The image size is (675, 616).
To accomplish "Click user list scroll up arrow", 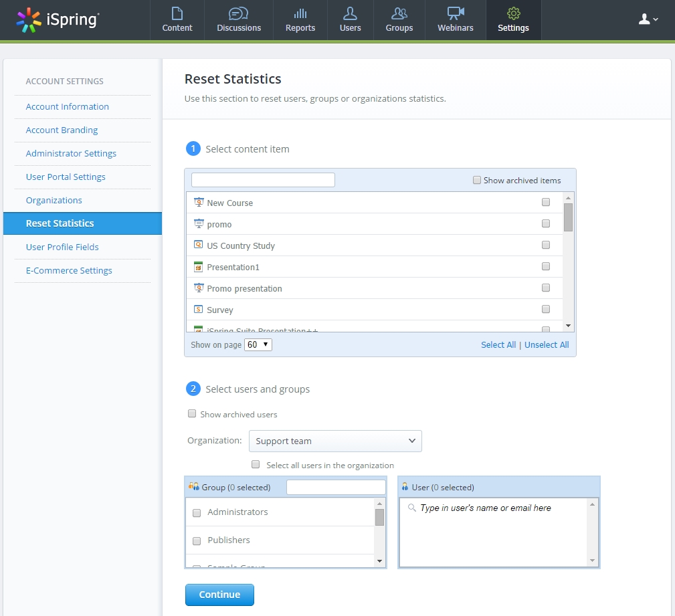I will tap(592, 504).
